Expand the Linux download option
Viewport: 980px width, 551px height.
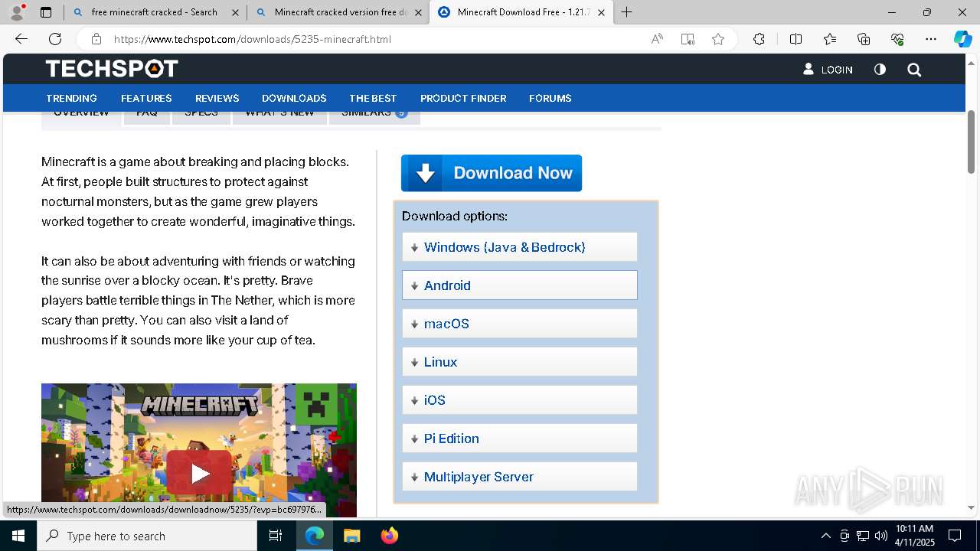point(520,362)
